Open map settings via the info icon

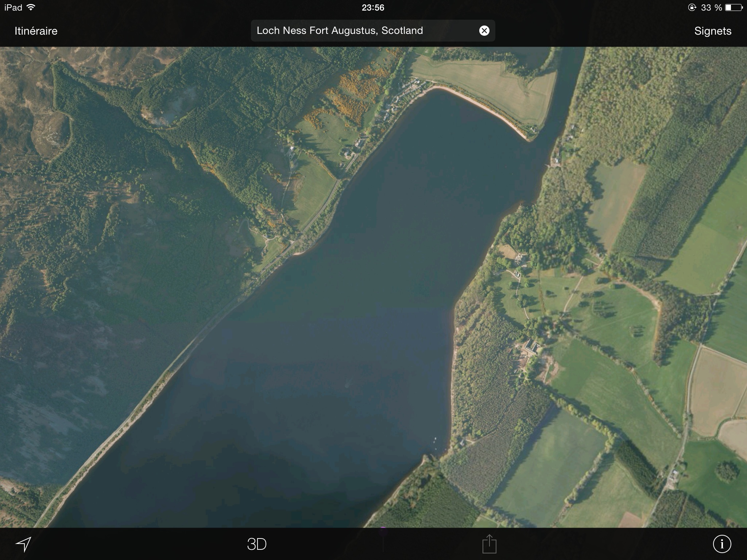(721, 544)
